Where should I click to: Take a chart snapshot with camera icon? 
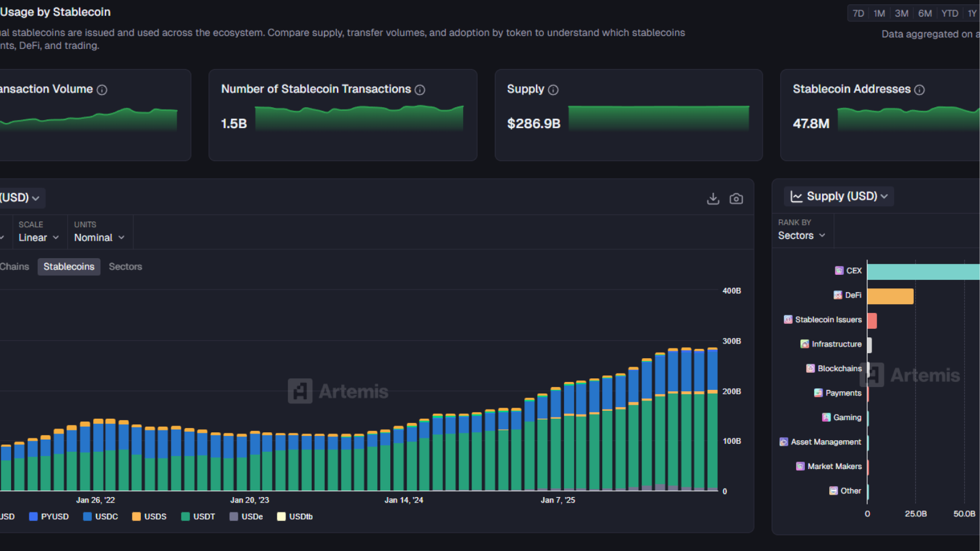(x=736, y=199)
